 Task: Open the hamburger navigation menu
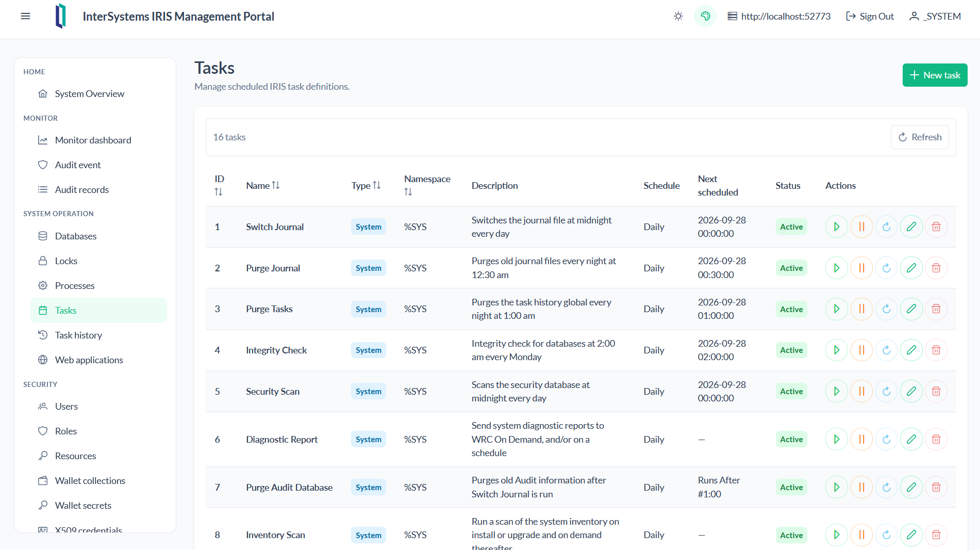(x=25, y=16)
